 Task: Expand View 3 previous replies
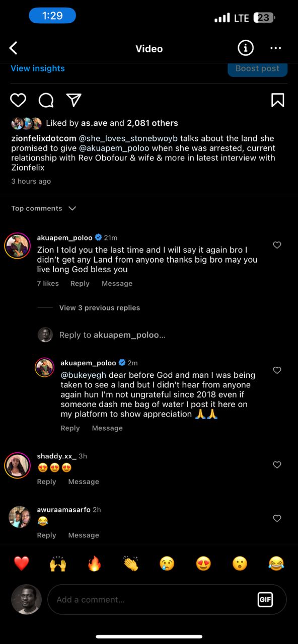point(100,308)
